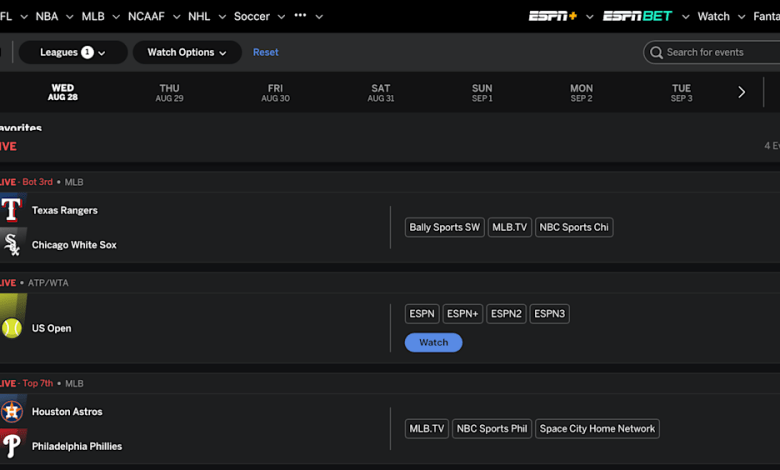Click the Houston Astros team name
The height and width of the screenshot is (470, 780).
click(67, 412)
